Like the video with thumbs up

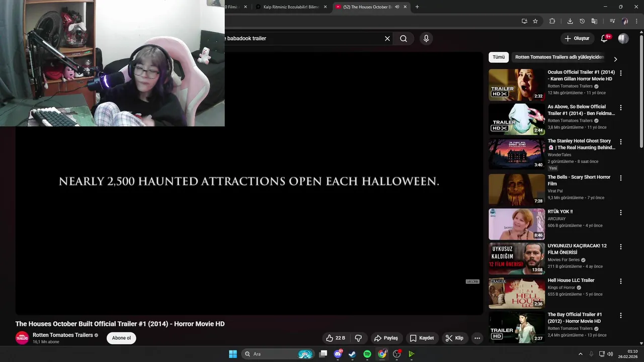pos(335,338)
